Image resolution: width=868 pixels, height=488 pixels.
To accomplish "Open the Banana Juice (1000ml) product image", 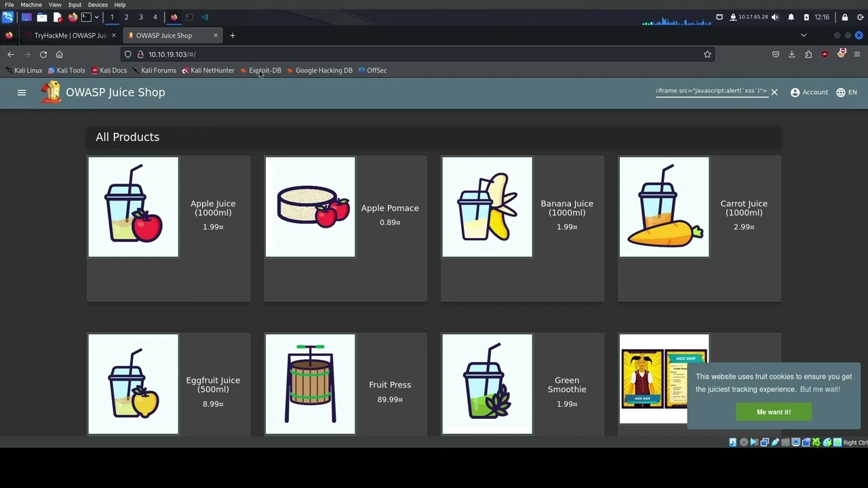I will click(487, 207).
